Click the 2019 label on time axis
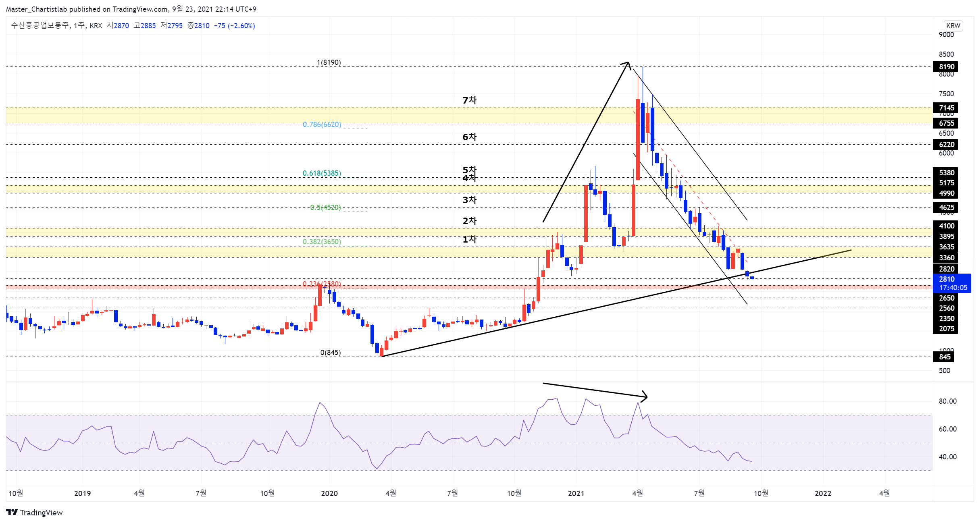Screen dimensions: 980x523 coord(83,494)
